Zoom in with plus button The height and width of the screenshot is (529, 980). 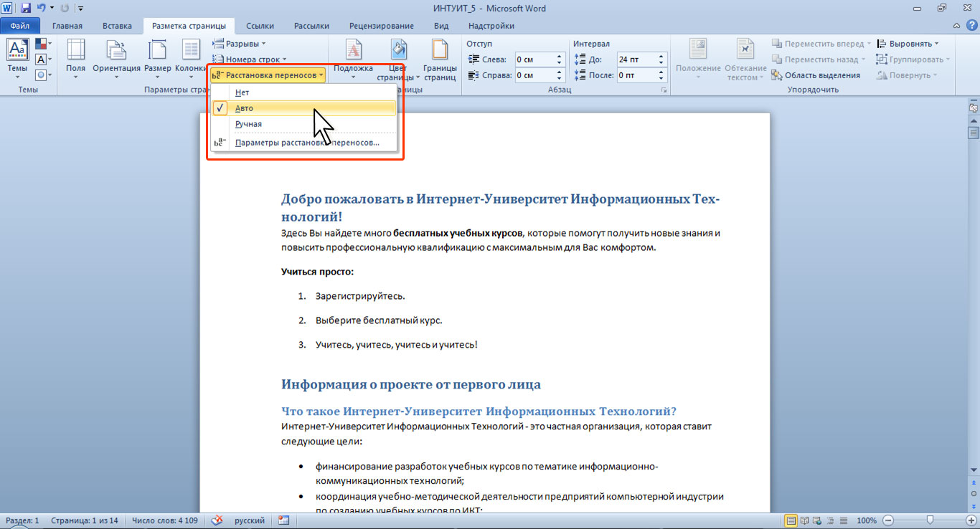coord(971,520)
